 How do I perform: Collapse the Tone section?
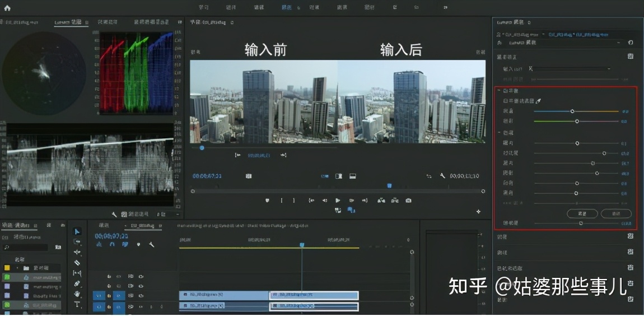(498, 133)
